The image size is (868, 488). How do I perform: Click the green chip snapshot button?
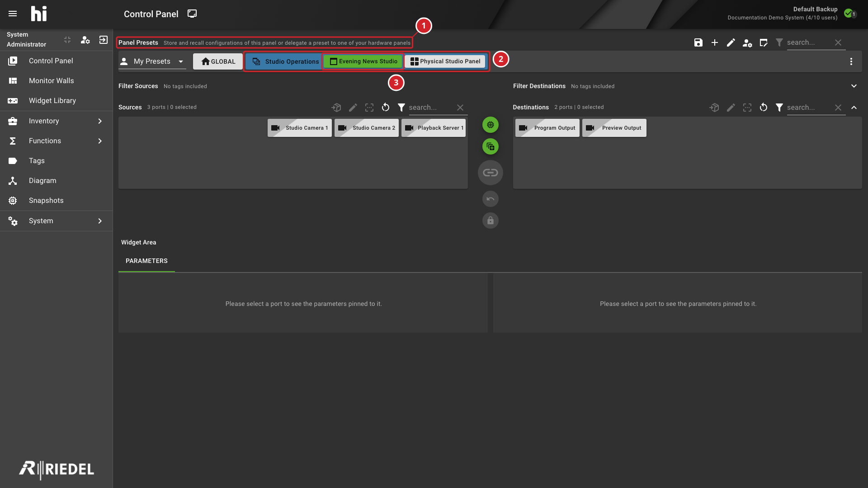(x=491, y=125)
